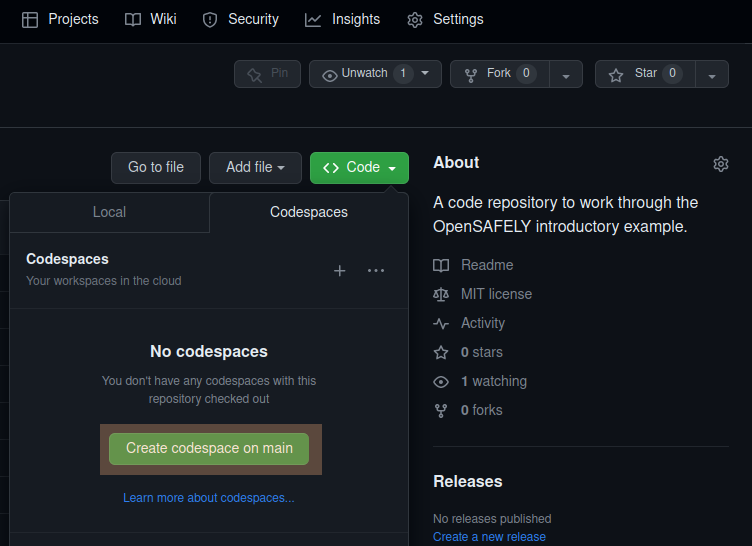Image resolution: width=752 pixels, height=546 pixels.
Task: Open the Insights tab
Action: [342, 19]
